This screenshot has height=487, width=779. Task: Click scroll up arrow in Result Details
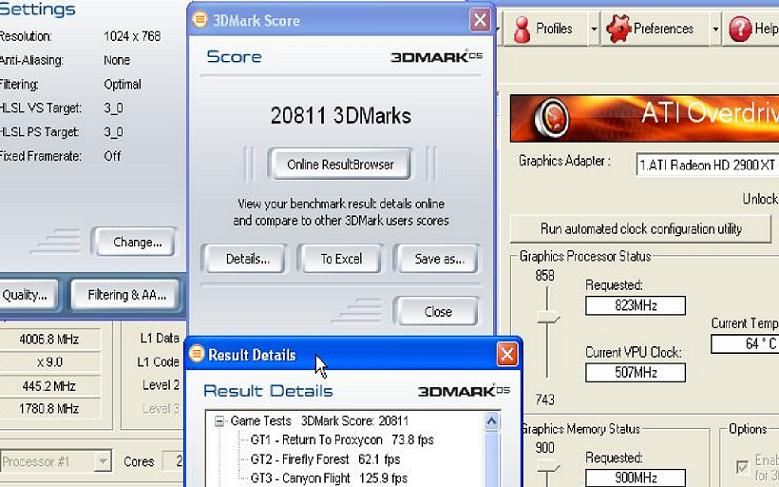click(x=492, y=421)
